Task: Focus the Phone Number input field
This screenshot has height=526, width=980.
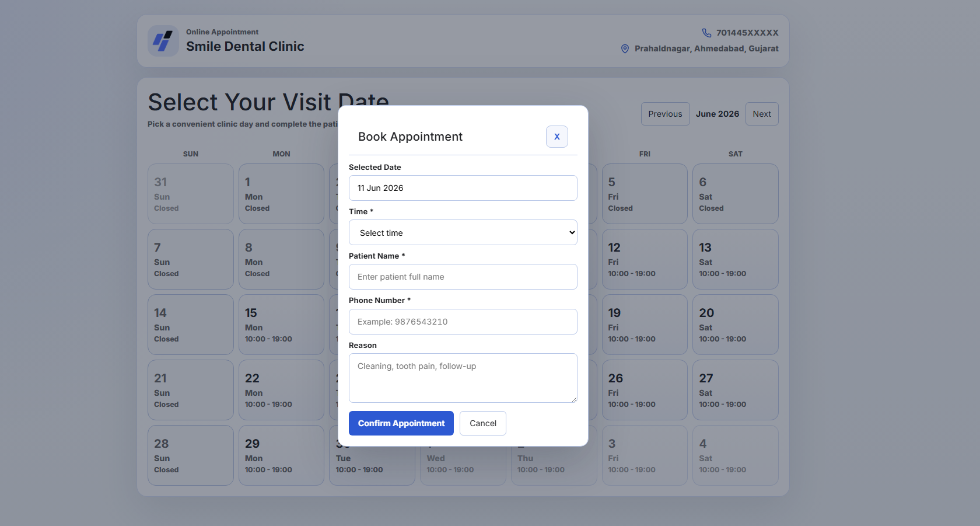Action: click(463, 322)
